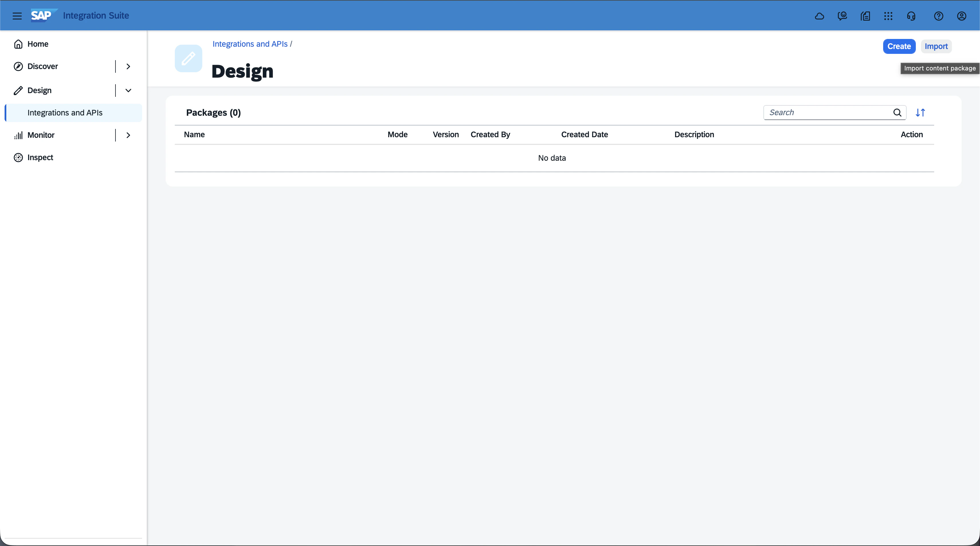Give feedback via the chat smiley icon
Screen dimensions: 980x546
tap(842, 15)
